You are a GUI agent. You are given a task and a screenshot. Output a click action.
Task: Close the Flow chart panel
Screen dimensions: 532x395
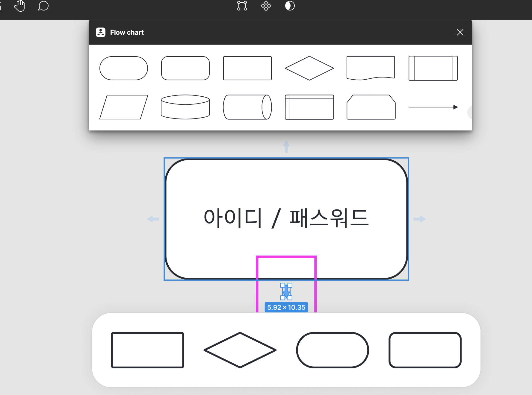[460, 32]
